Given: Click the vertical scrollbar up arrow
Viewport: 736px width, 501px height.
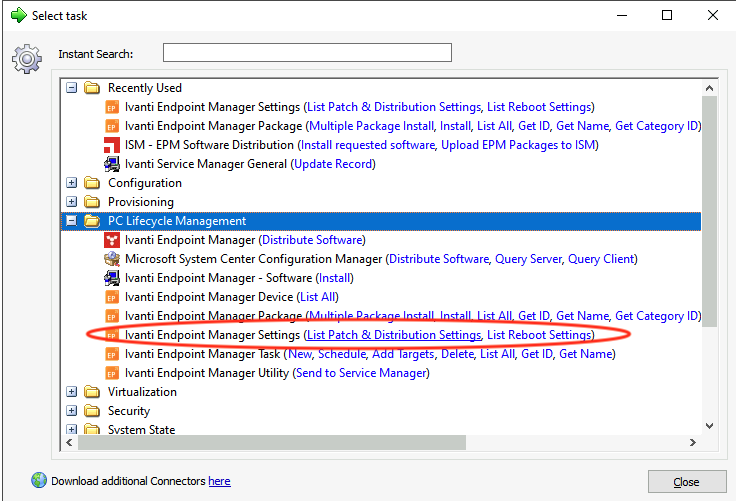Looking at the screenshot, I should click(709, 88).
